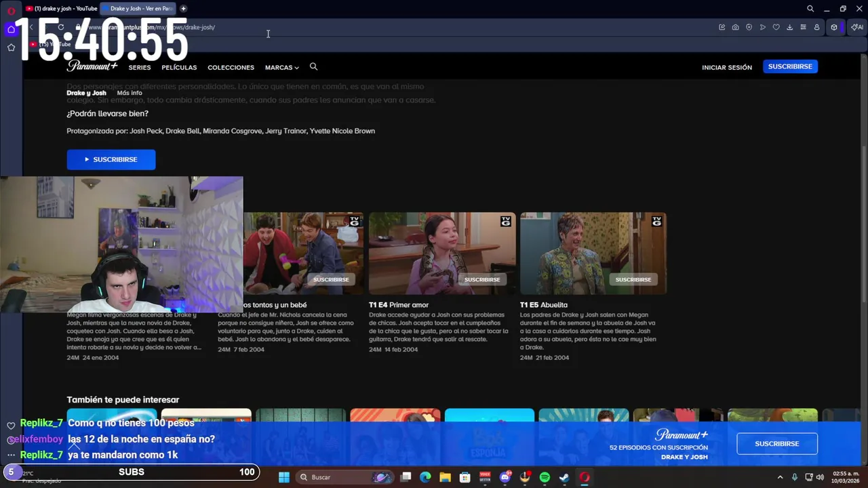Screen dimensions: 868x488
Task: Click SUSCRIBIRSE in the bottom blue banner
Action: [777, 443]
